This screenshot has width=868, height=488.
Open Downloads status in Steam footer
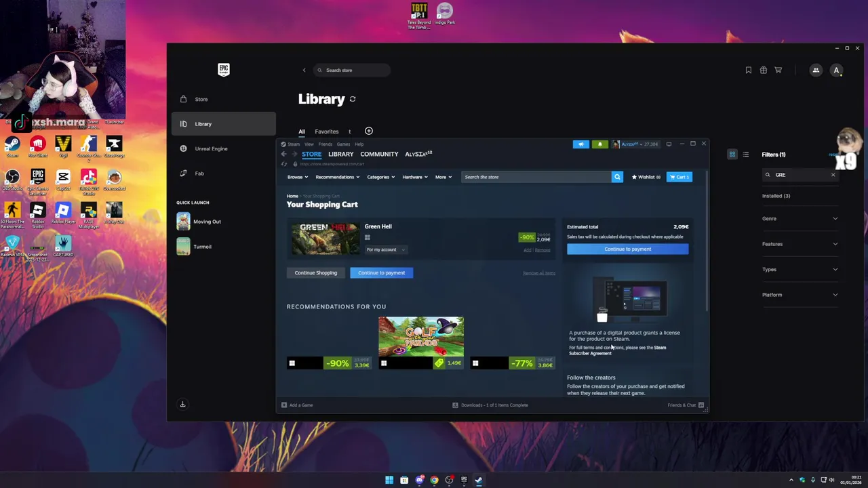(x=490, y=405)
